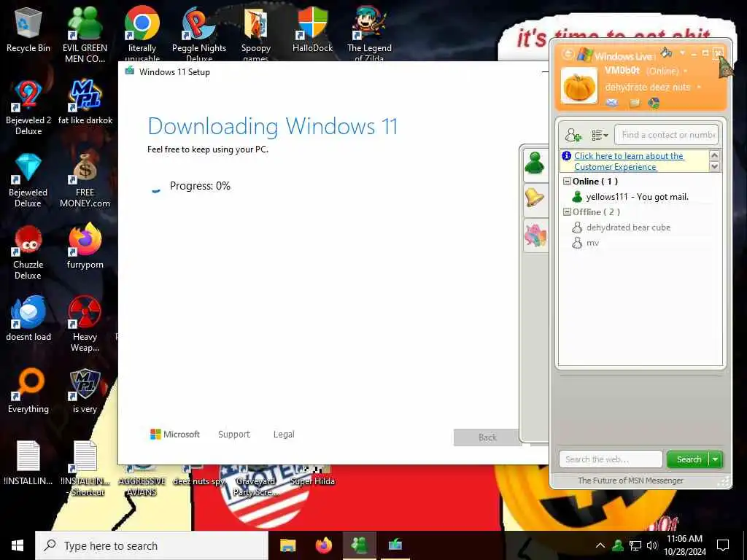Image resolution: width=747 pixels, height=560 pixels.
Task: Open the 'Everything' search desktop shortcut
Action: [28, 391]
